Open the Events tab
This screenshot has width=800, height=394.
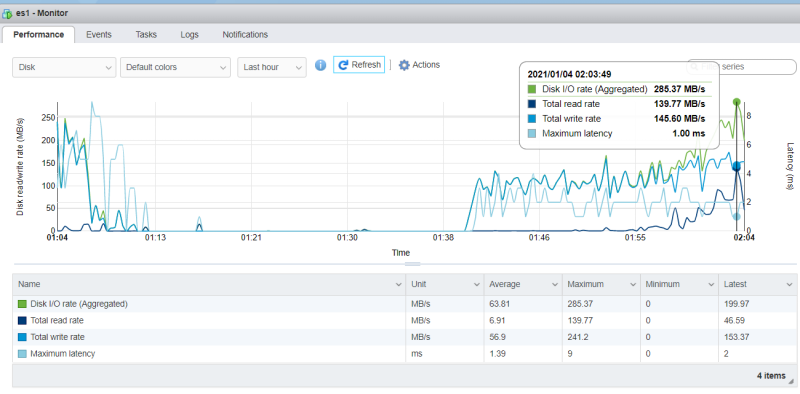(x=99, y=35)
